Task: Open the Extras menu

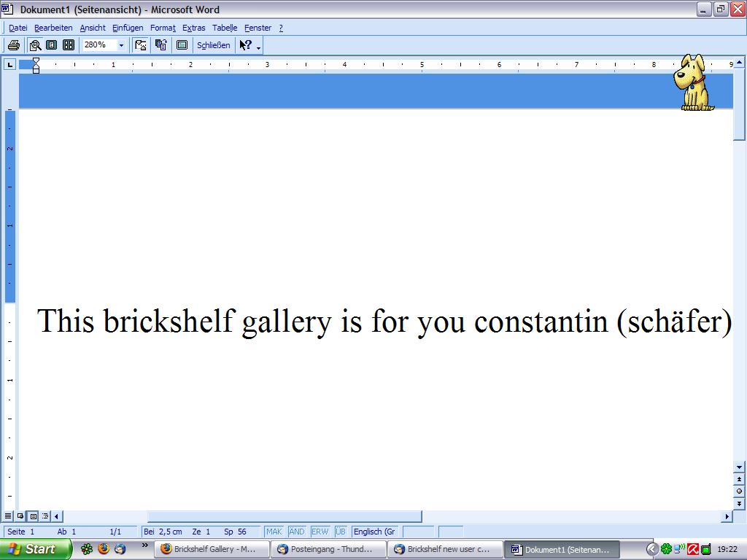Action: (x=194, y=28)
